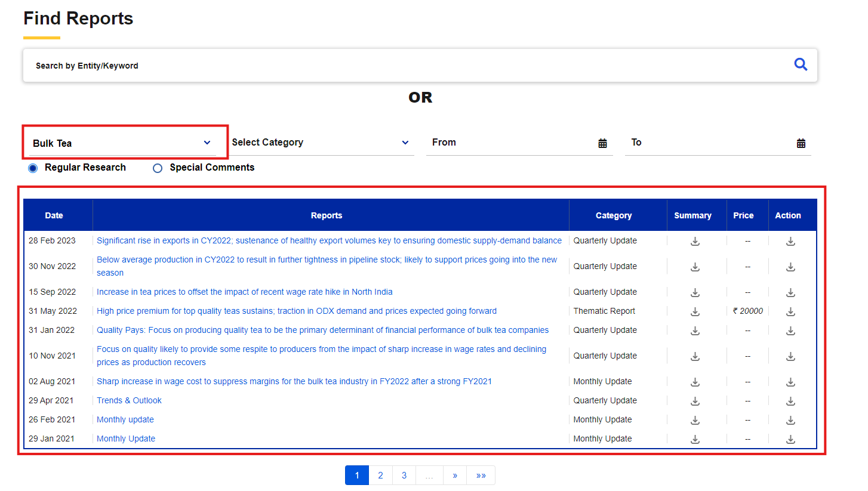Click the search magnifier icon
The height and width of the screenshot is (491, 868).
point(801,64)
